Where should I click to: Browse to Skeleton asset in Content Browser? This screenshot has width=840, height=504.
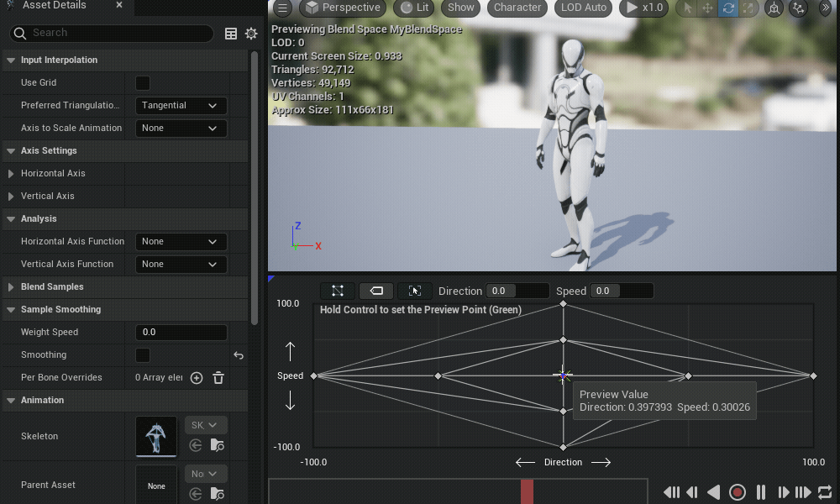pos(217,445)
